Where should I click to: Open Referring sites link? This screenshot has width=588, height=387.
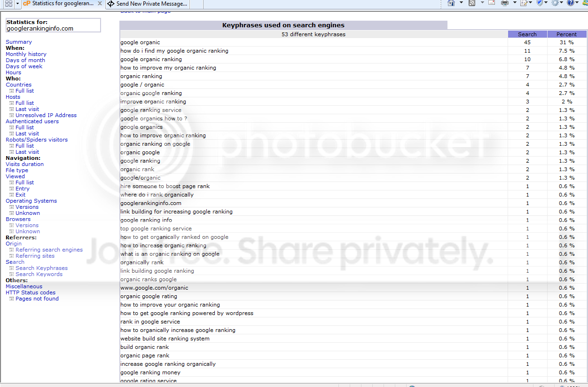(x=35, y=256)
